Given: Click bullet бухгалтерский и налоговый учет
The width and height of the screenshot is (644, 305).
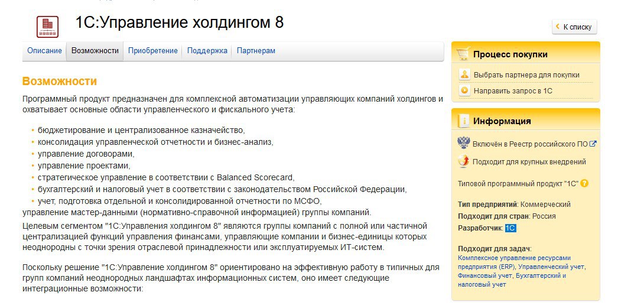Looking at the screenshot, I should 222,190.
